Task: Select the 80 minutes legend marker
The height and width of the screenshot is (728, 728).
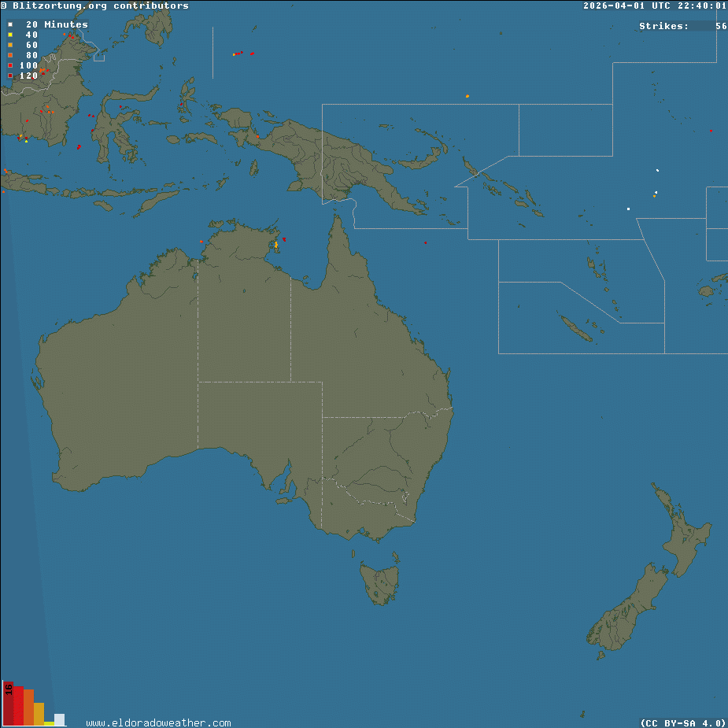Action: [x=10, y=55]
